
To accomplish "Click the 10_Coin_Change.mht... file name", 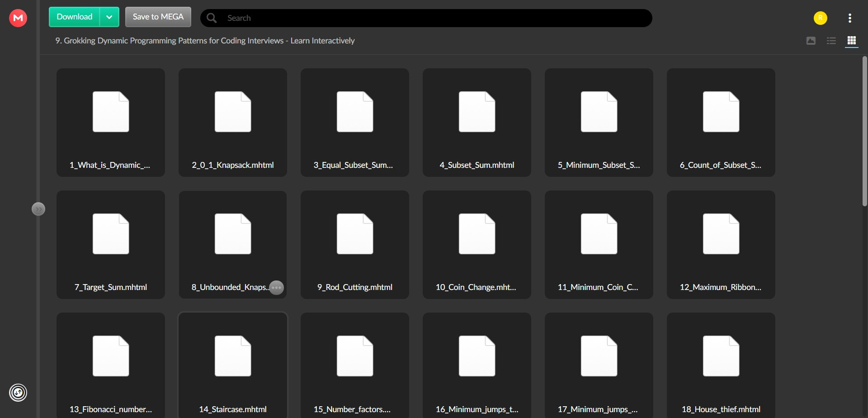I will tap(476, 287).
